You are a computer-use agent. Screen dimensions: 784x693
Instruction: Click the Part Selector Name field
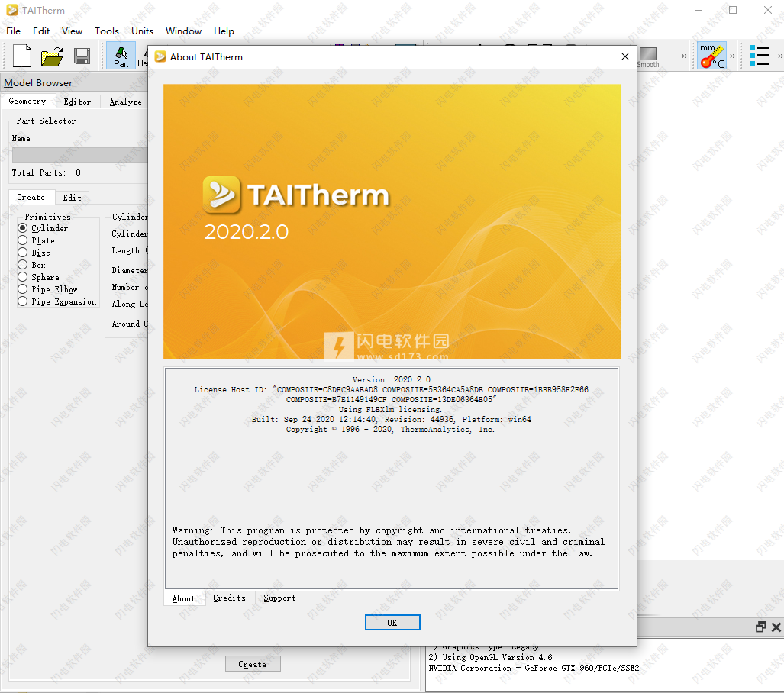point(79,154)
